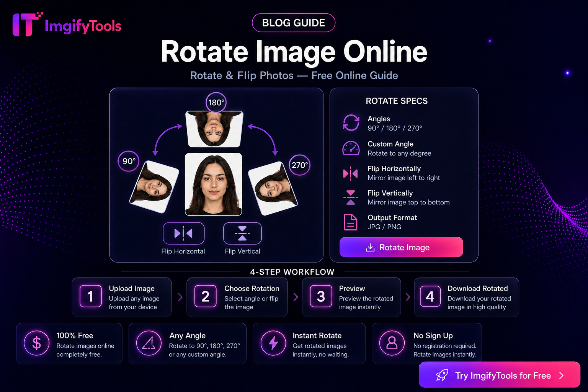Click the "Flip Horizontal" label under the image
The image size is (588, 392).
tap(183, 251)
